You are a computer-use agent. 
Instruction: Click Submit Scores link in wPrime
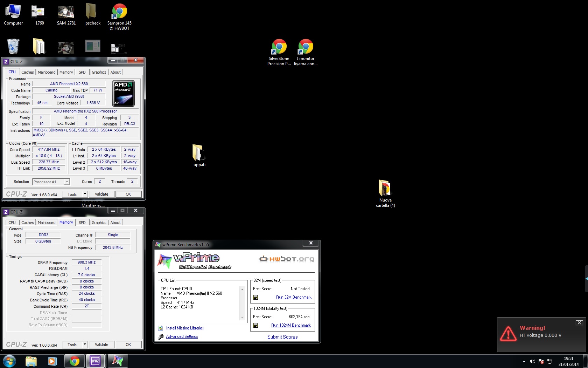[x=282, y=337]
